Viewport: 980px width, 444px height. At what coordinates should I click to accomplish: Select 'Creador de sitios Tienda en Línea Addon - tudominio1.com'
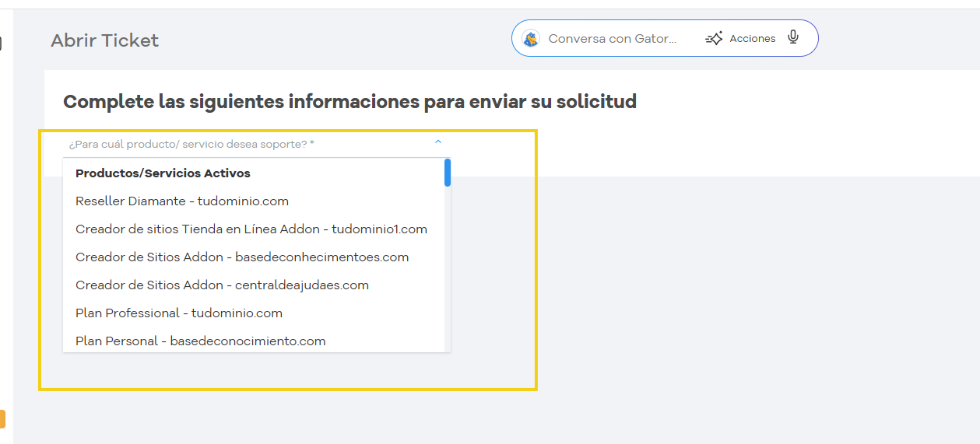(x=254, y=229)
